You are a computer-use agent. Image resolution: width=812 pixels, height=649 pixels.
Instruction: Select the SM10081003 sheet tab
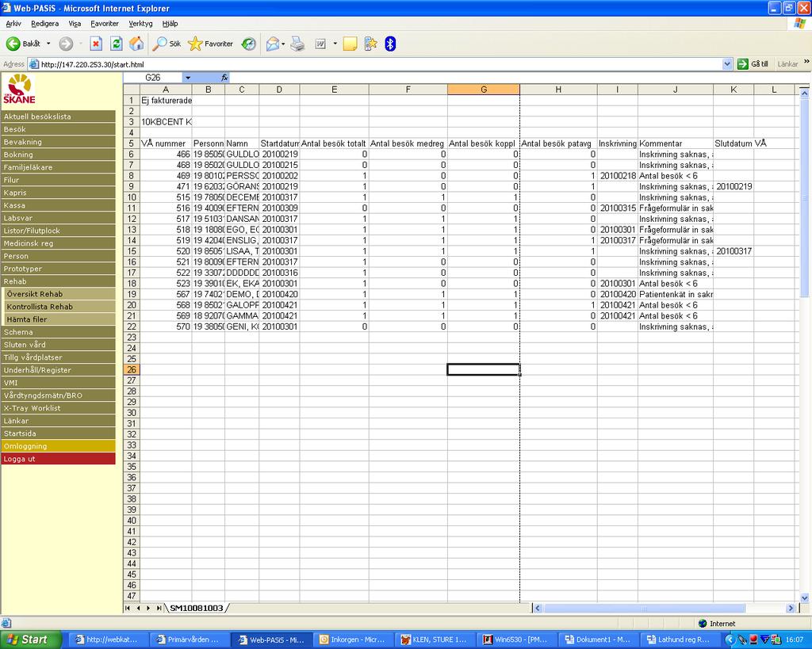(x=197, y=608)
